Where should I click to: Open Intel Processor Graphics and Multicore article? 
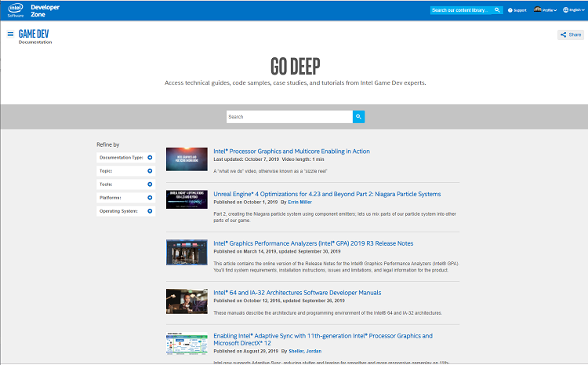(292, 151)
